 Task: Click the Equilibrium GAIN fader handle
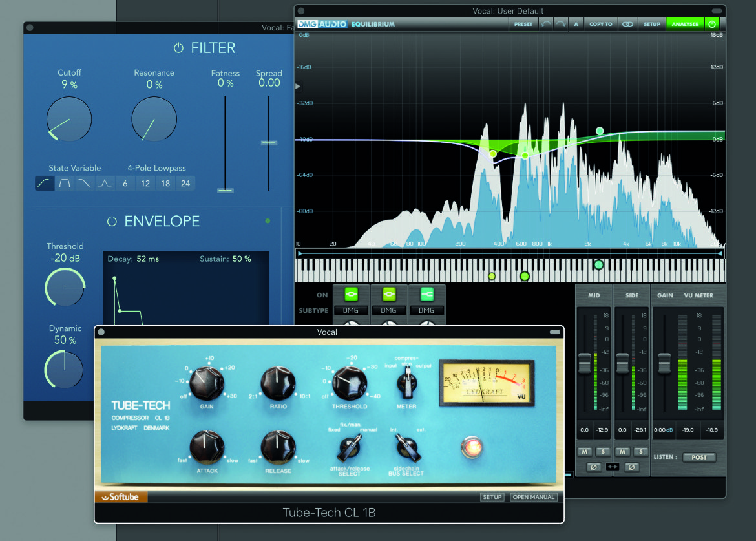[664, 363]
